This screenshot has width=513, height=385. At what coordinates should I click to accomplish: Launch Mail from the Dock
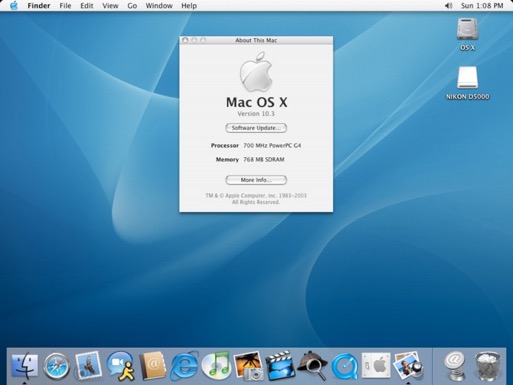tap(88, 366)
